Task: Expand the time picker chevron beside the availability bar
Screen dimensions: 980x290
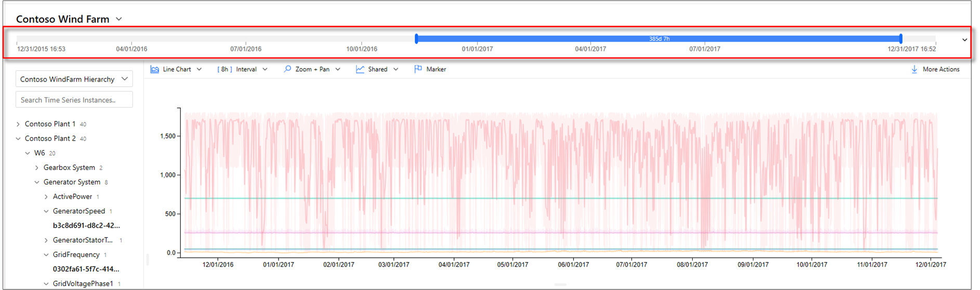Action: tap(964, 40)
